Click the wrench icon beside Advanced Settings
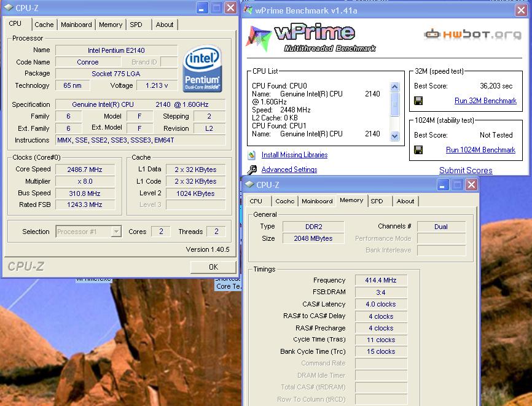Image resolution: width=532 pixels, height=406 pixels. tap(252, 170)
